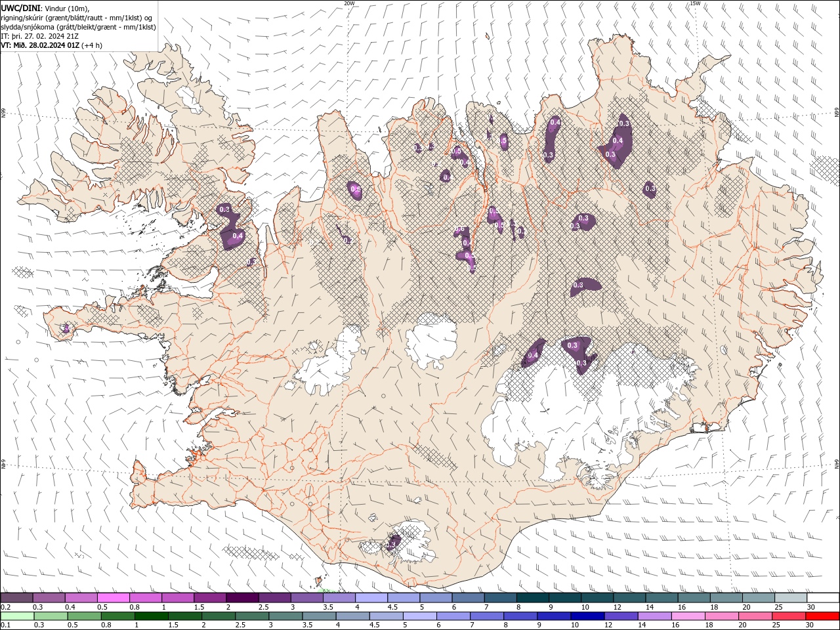Image resolution: width=840 pixels, height=630 pixels.
Task: Click the '66N' latitude label on right edge
Action: coord(837,113)
